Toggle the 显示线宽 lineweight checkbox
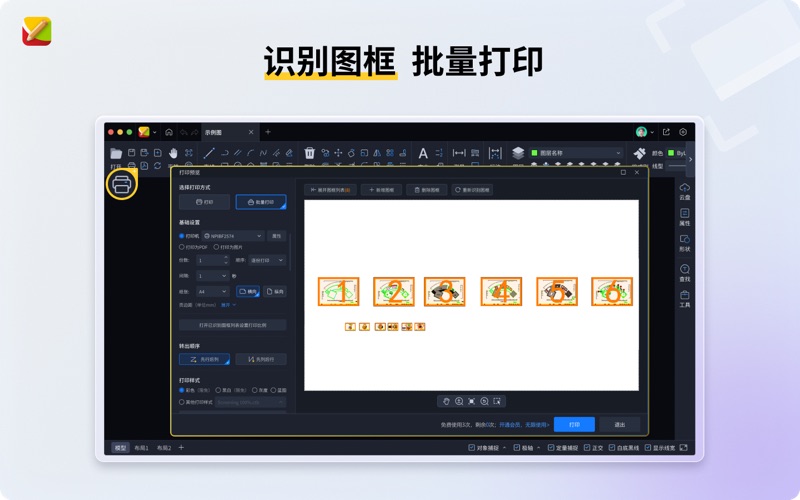Screen dimensions: 800x500 (x=647, y=447)
